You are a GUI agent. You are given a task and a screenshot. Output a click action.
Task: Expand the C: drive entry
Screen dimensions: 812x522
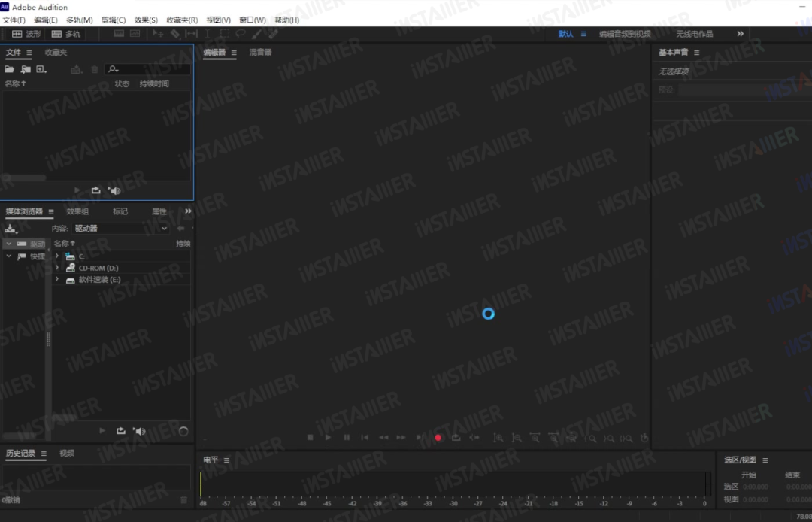tap(57, 256)
